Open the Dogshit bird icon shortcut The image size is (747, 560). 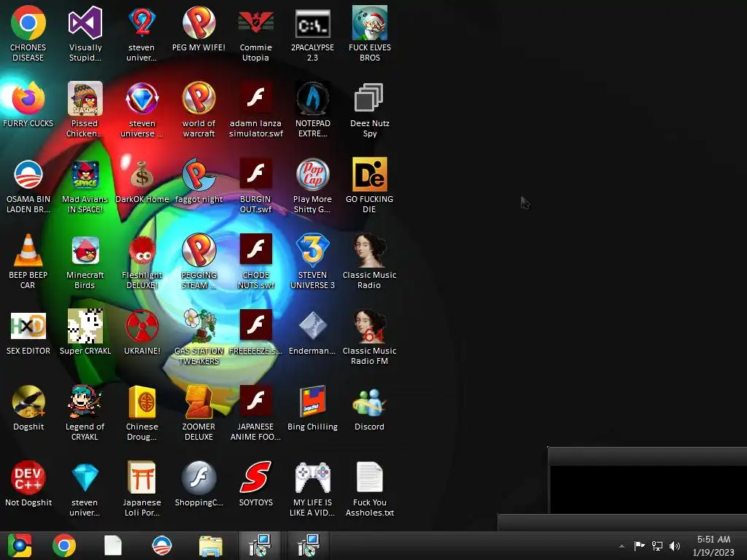click(28, 402)
